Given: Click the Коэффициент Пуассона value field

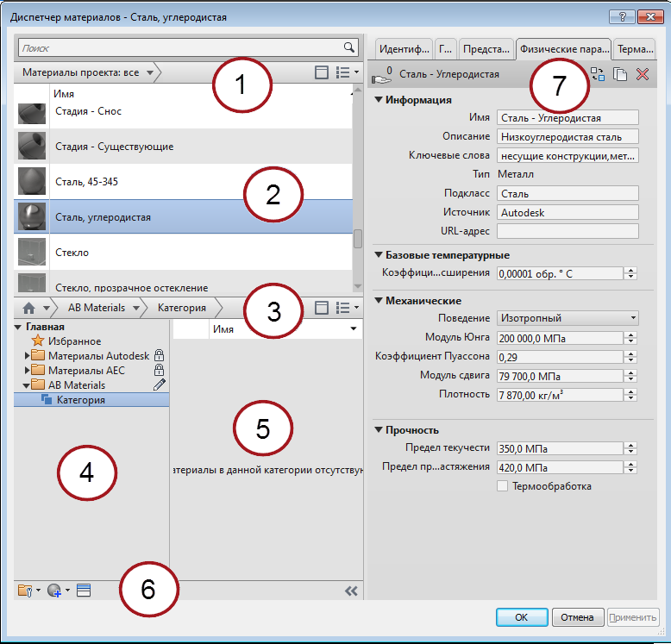Looking at the screenshot, I should click(560, 357).
